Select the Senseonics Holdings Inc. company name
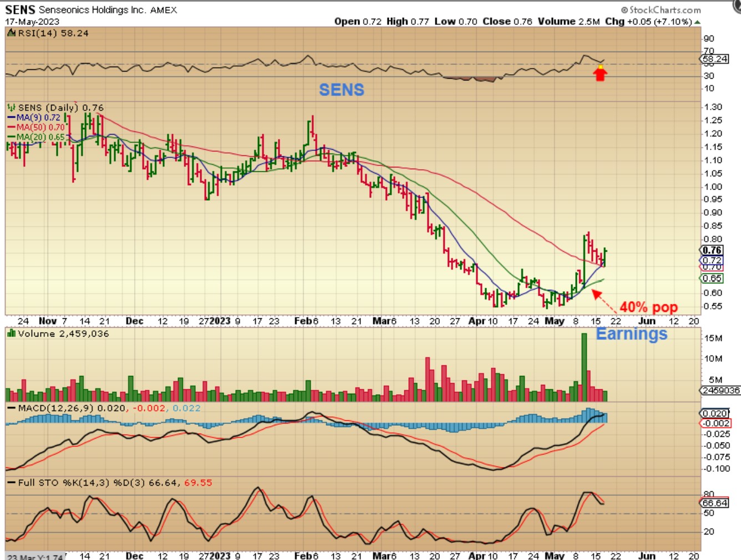Screen dimensions: 741x560 point(93,10)
